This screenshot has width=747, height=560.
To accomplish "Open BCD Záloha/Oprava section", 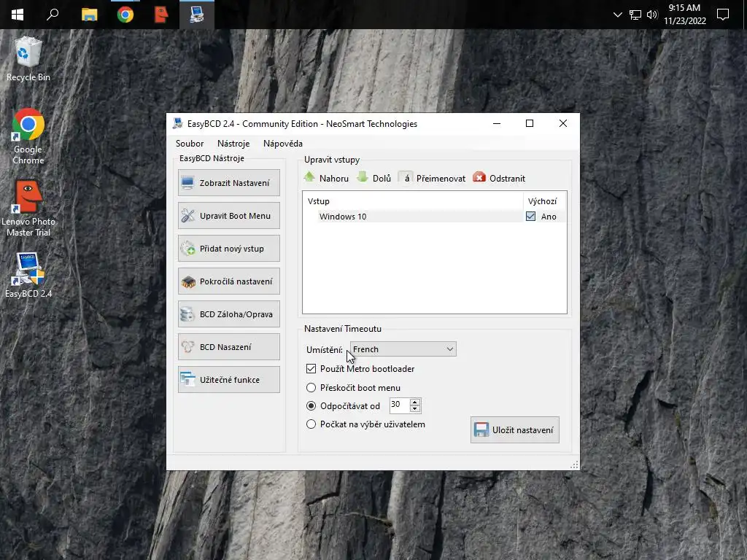I will 228,314.
